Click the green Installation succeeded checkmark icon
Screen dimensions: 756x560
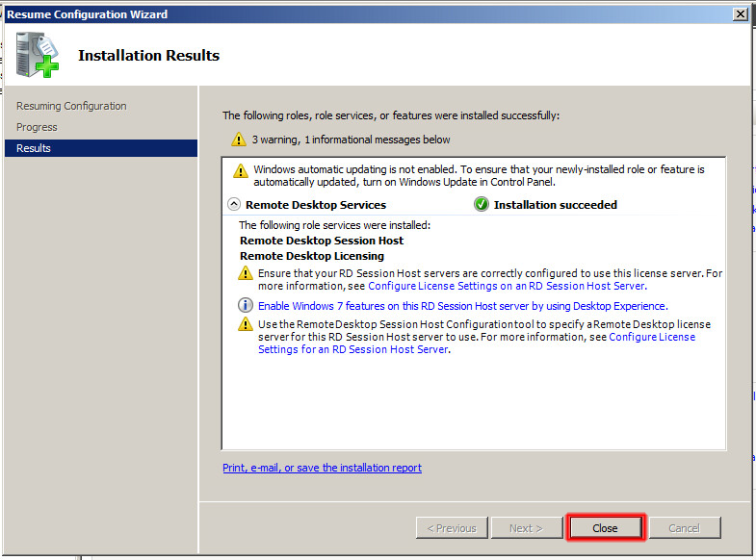[482, 204]
